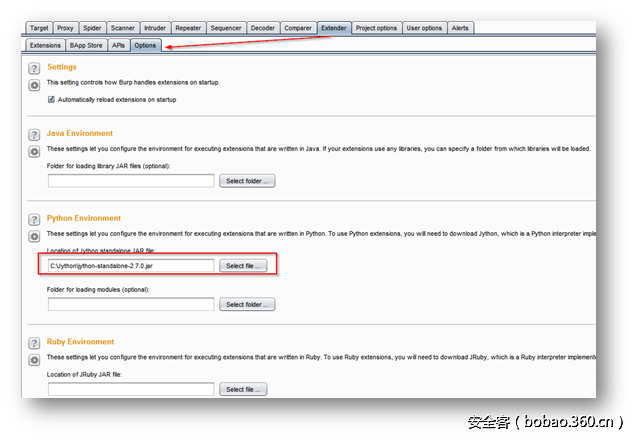The width and height of the screenshot is (638, 440).
Task: Click the Java Environment gear icon
Action: click(x=34, y=152)
